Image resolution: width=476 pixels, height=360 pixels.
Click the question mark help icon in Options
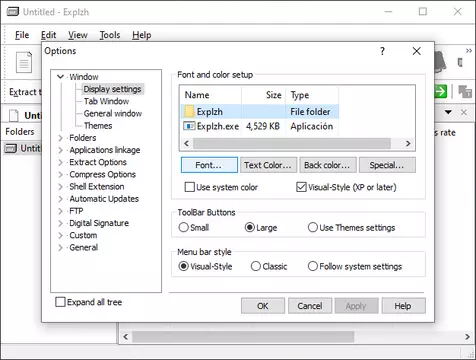tap(382, 51)
